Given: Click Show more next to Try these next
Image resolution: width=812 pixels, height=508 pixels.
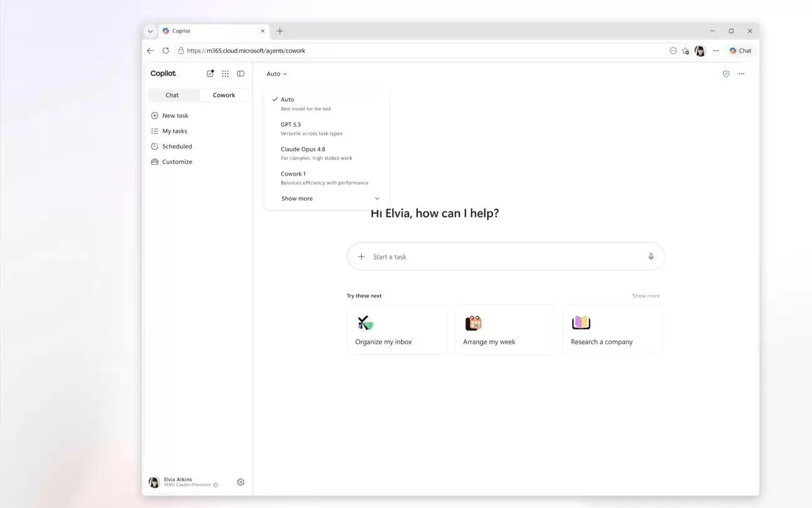Looking at the screenshot, I should pyautogui.click(x=646, y=296).
